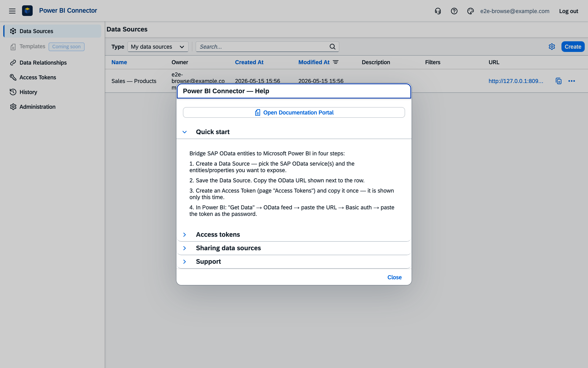
Task: Collapse the Quick start section
Action: click(x=185, y=132)
